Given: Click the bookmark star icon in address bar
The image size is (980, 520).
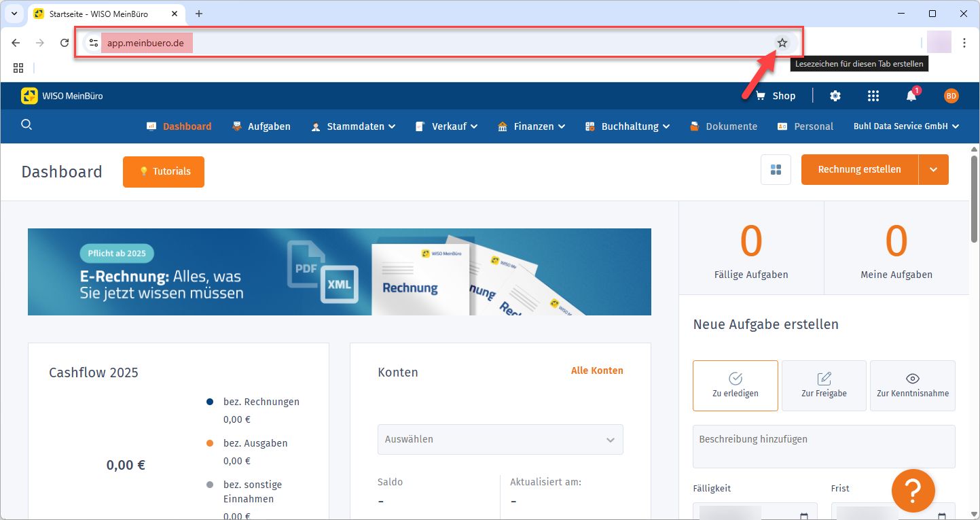Looking at the screenshot, I should click(782, 43).
